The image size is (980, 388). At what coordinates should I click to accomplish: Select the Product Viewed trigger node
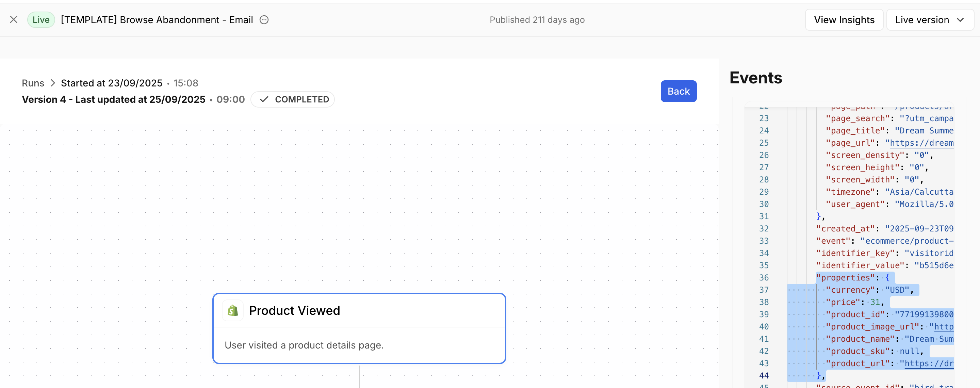tap(359, 328)
